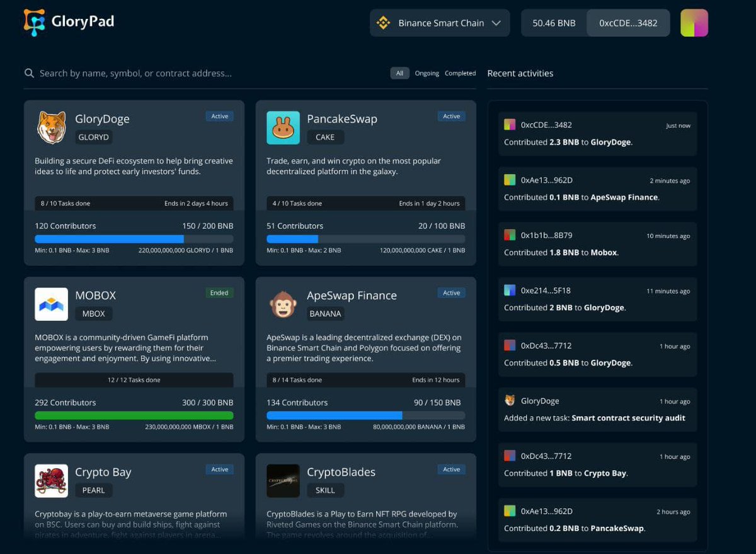Open the GloryDoge shiba project logo

(x=51, y=128)
